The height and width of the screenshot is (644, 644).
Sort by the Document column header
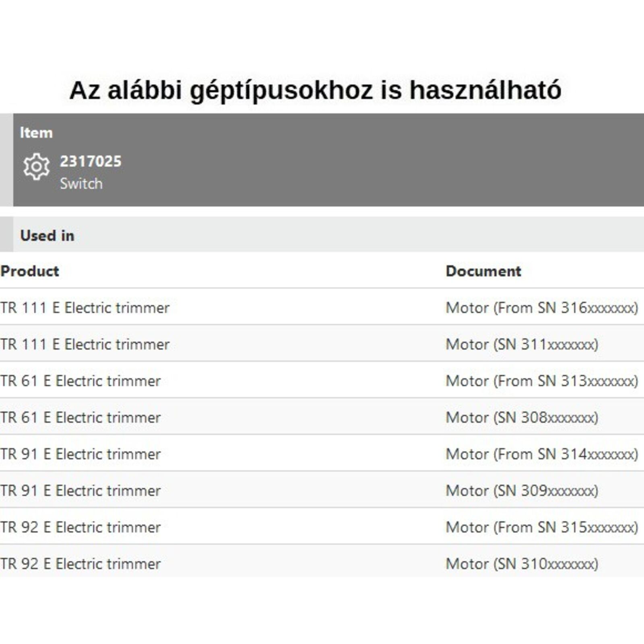pos(483,271)
